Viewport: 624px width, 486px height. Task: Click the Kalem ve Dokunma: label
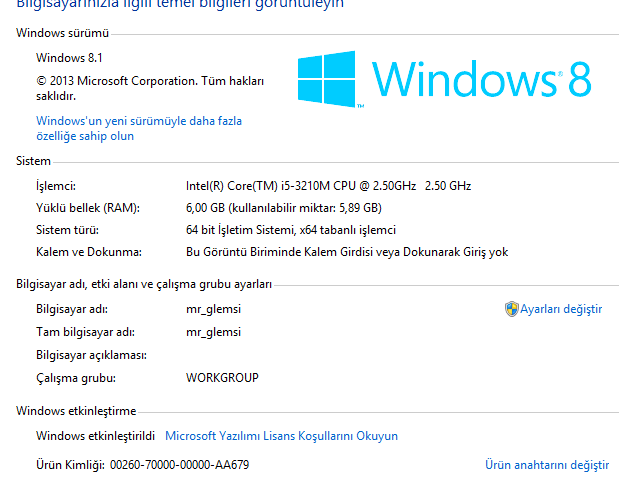89,252
